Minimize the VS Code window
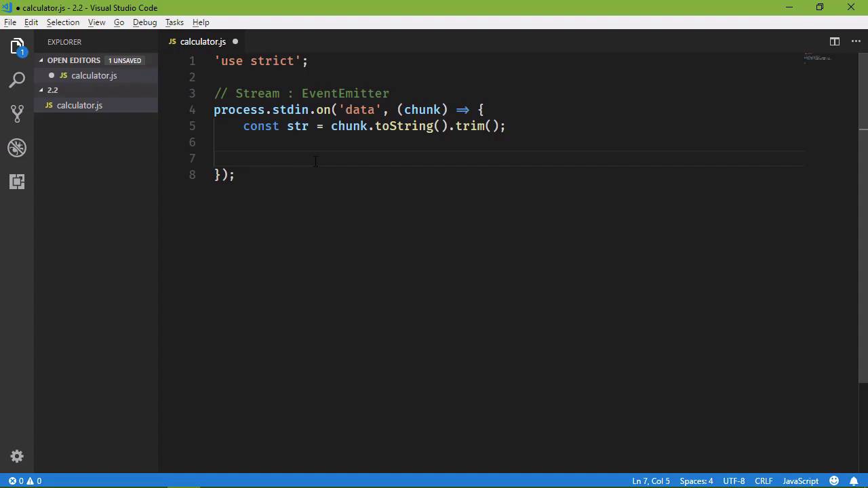The image size is (868, 488). pyautogui.click(x=789, y=7)
